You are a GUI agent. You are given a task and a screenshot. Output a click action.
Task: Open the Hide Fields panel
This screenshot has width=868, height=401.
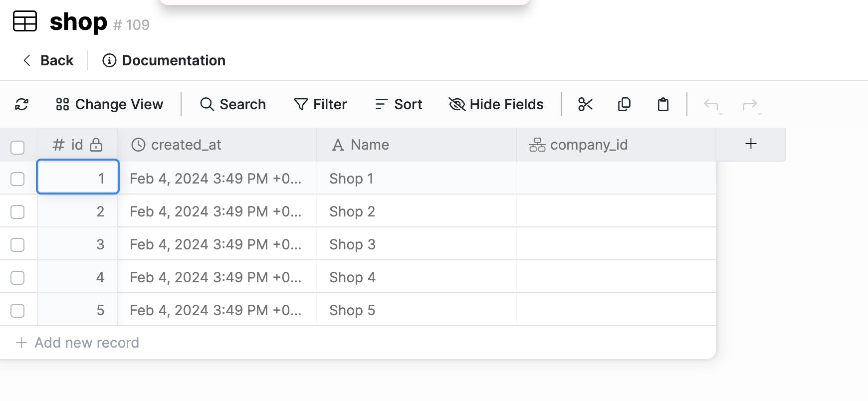(x=496, y=104)
